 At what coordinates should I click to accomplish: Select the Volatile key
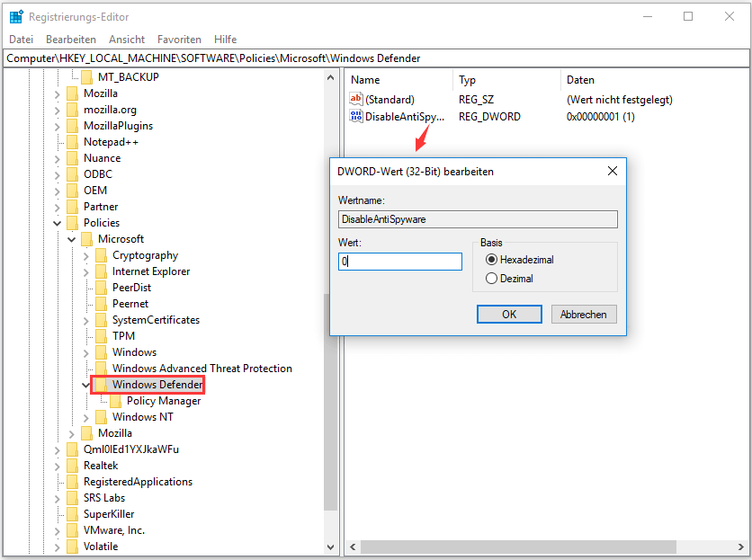(101, 547)
